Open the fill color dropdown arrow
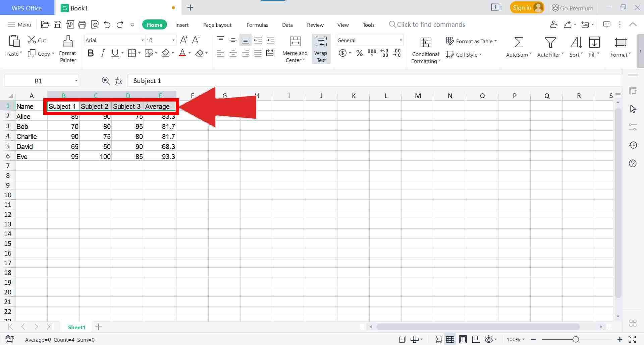 tap(172, 53)
